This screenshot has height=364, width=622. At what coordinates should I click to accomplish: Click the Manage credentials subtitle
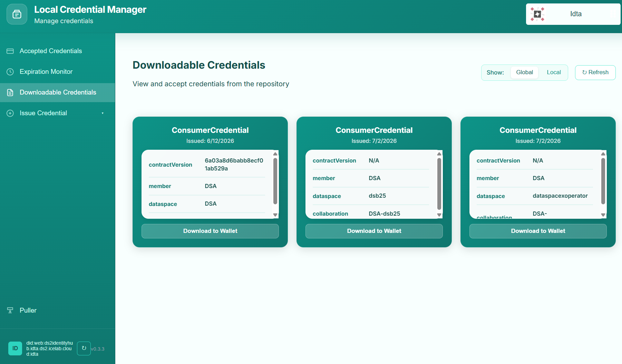click(x=64, y=21)
